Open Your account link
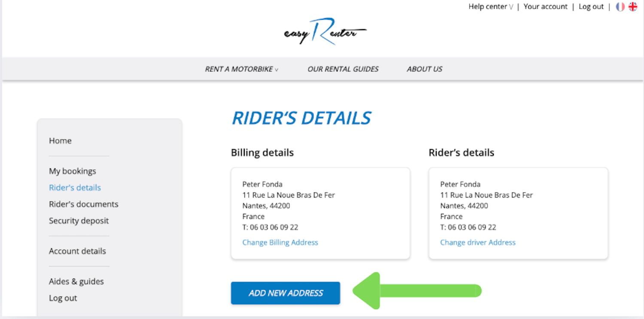 [545, 7]
